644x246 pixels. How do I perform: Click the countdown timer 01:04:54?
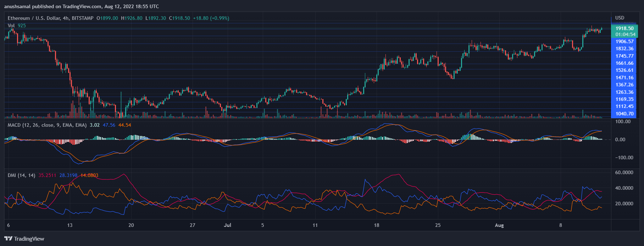[625, 34]
